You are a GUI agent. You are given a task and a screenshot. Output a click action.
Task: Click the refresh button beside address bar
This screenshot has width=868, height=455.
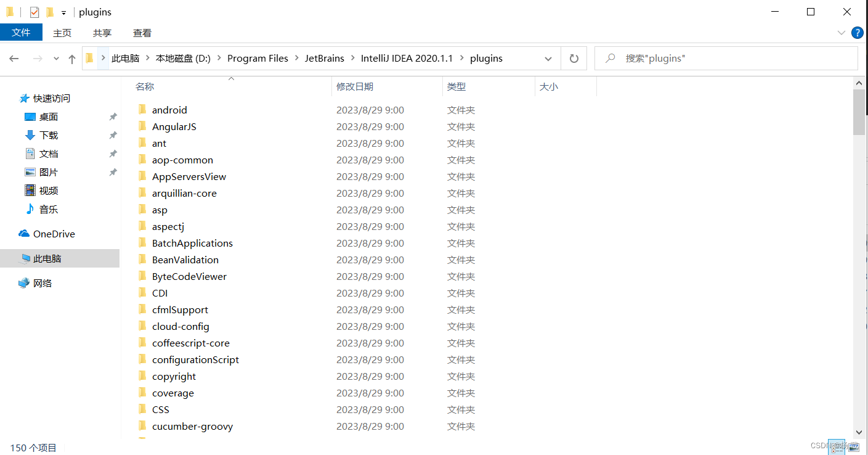pyautogui.click(x=574, y=59)
